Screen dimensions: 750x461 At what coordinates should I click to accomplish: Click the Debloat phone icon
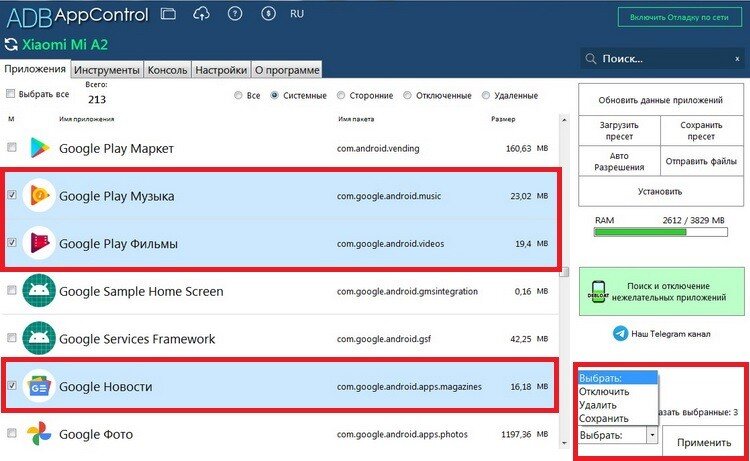(x=598, y=292)
